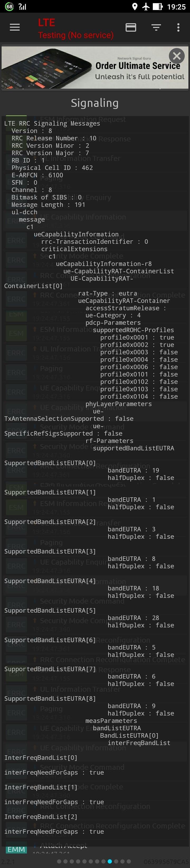Tap the ueCapabilityInformation-r8 line
The image size is (190, 868).
pyautogui.click(x=104, y=264)
